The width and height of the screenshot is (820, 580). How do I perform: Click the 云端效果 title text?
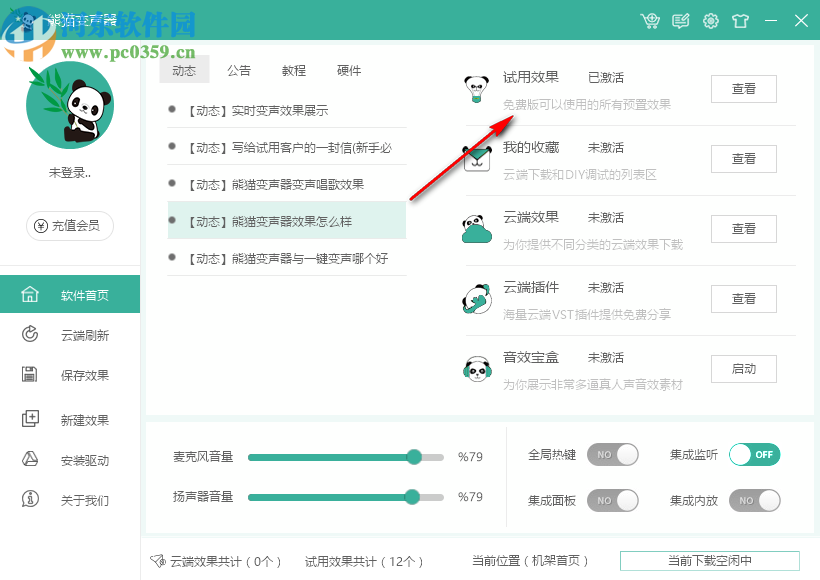[x=531, y=217]
